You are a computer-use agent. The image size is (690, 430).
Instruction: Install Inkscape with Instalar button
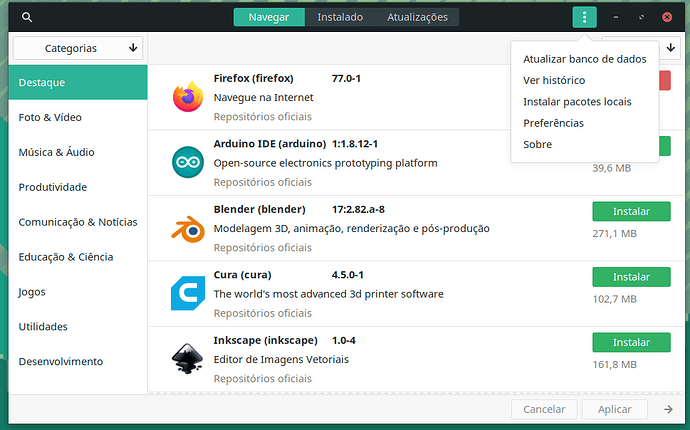[631, 342]
